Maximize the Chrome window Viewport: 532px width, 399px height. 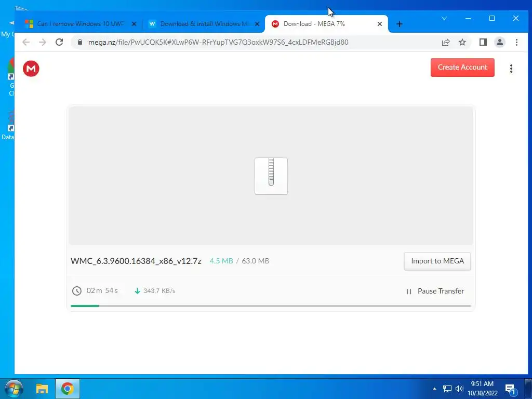[x=492, y=18]
